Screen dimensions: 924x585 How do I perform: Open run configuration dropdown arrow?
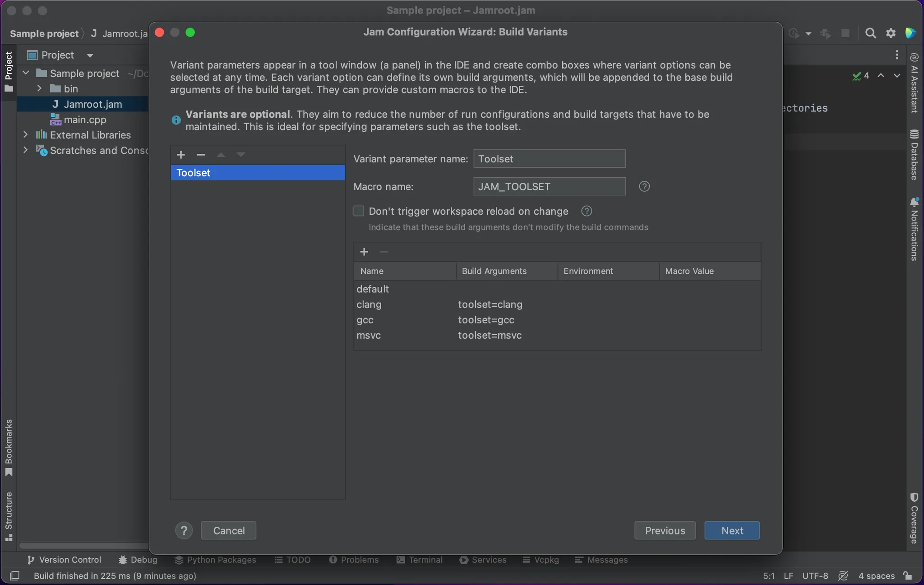pos(808,34)
